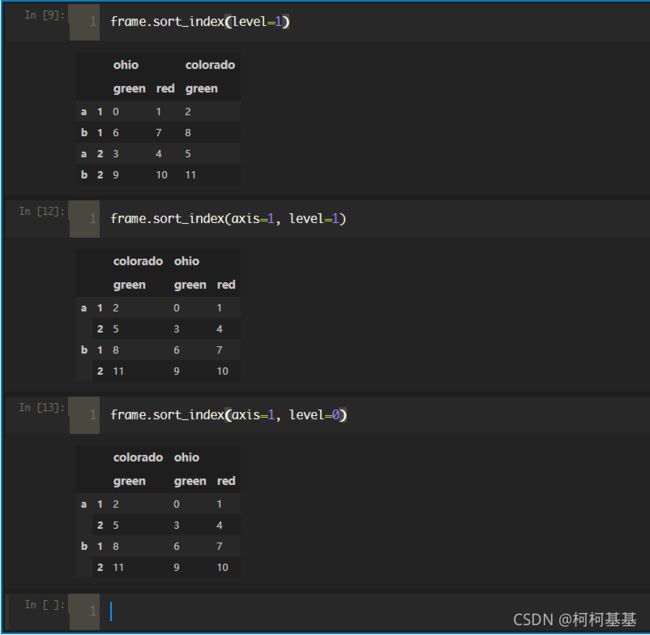The image size is (650, 635).
Task: Click colorado header in second output table
Action: 138,261
